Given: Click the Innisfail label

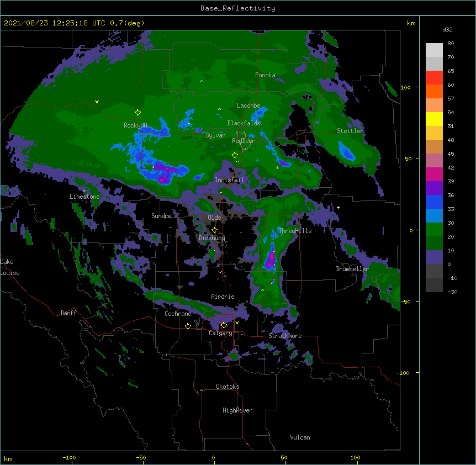Looking at the screenshot, I should 229,180.
